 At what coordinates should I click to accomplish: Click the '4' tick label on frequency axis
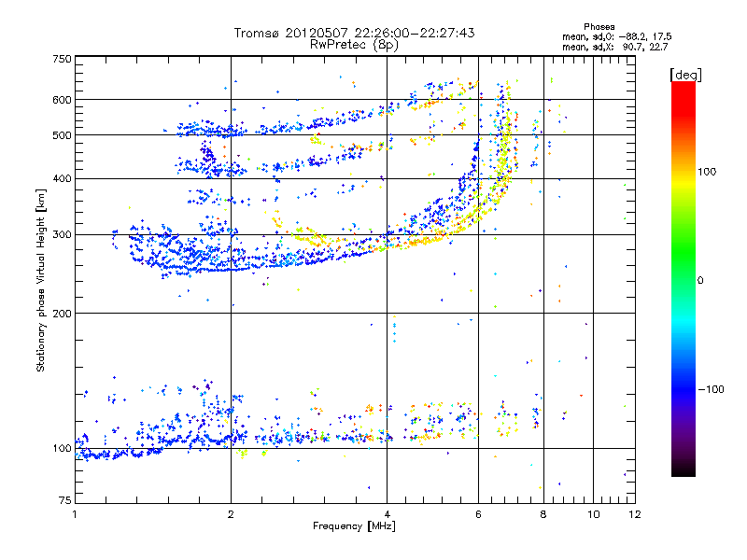[x=387, y=514]
